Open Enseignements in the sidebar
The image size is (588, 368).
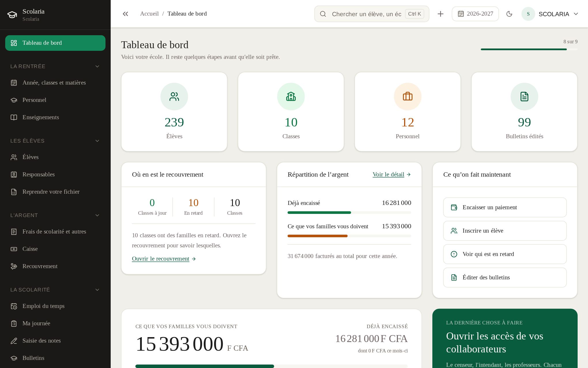pos(55,117)
